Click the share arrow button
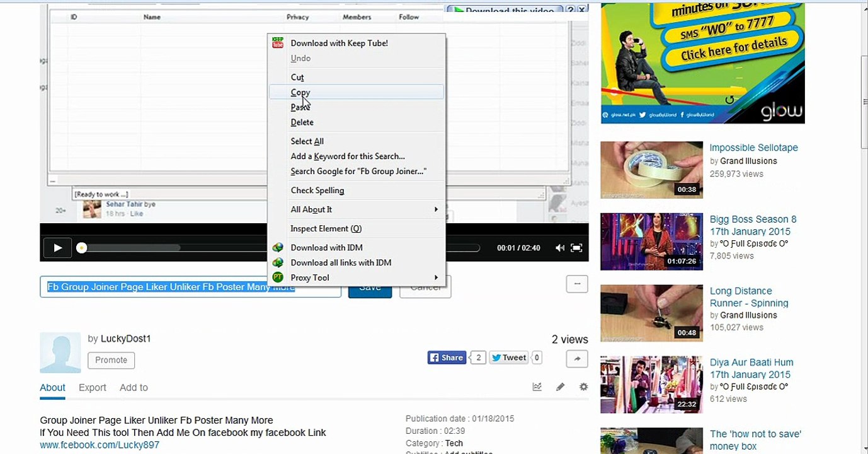Viewport: 868px width, 454px height. [577, 358]
